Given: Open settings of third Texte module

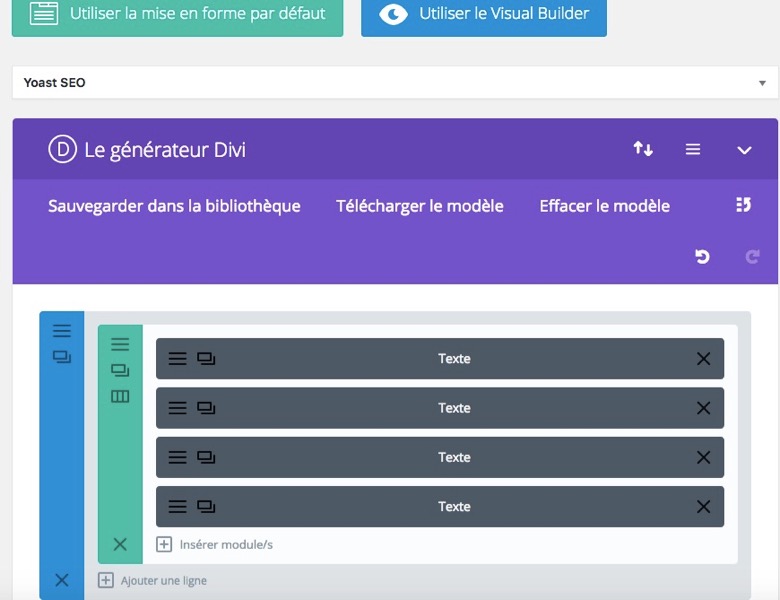Looking at the screenshot, I should coord(178,457).
